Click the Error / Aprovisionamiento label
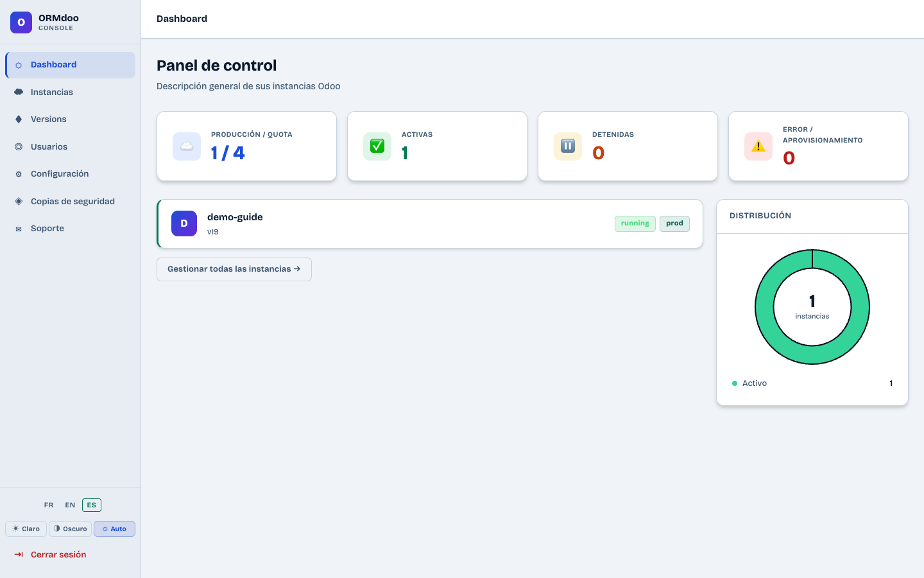The width and height of the screenshot is (924, 578). (x=823, y=135)
